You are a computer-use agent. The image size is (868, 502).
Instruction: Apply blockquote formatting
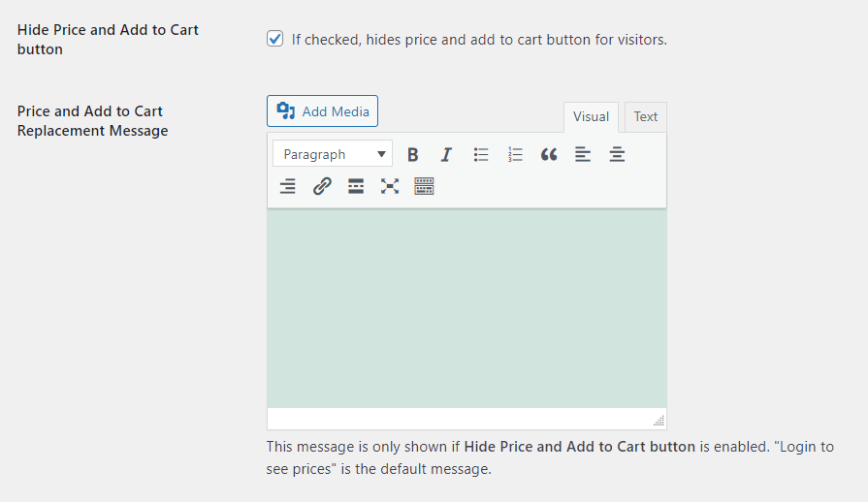coord(549,154)
